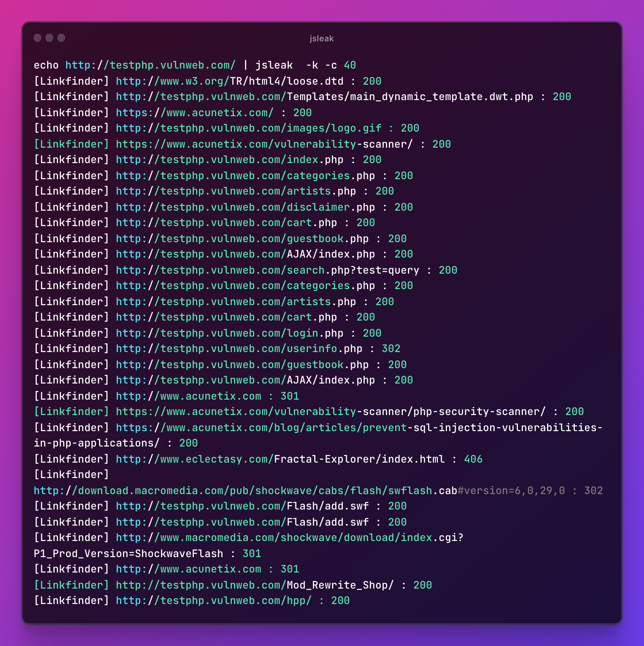Screen dimensions: 644x646
Task: Open the testphp.vulnweb.com URL in echo command
Action: [150, 65]
